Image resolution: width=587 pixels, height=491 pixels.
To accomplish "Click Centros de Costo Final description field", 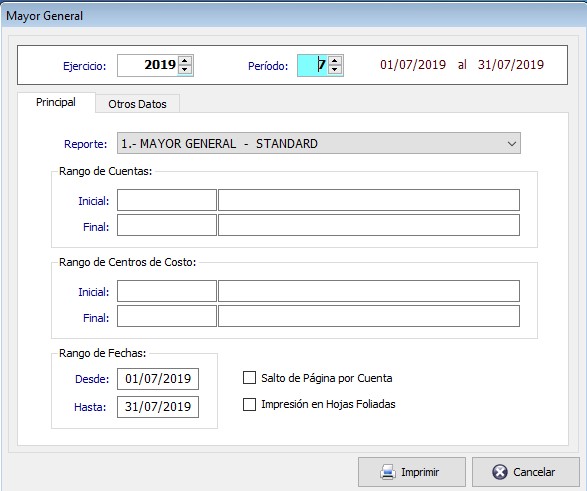I will coord(369,316).
